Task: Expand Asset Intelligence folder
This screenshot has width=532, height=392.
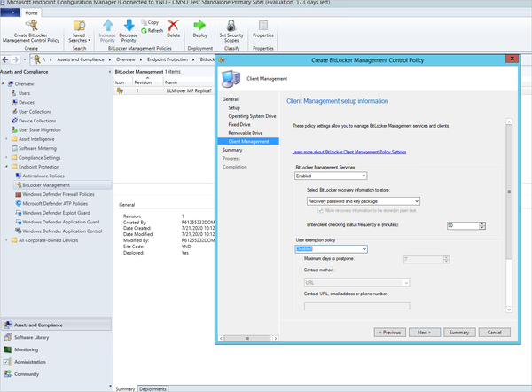Action: click(x=6, y=139)
